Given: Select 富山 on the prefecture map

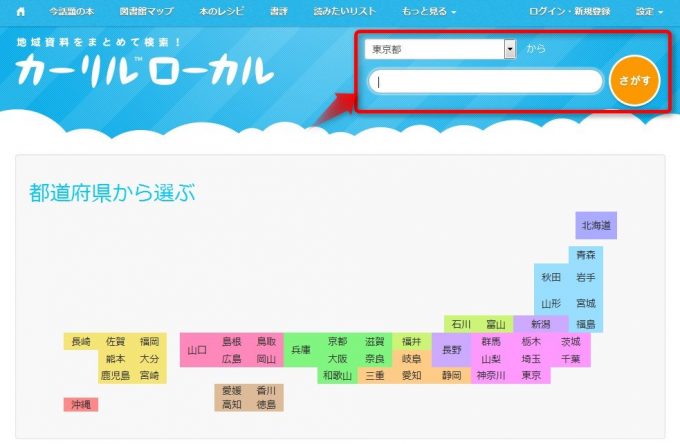Looking at the screenshot, I should 496,324.
